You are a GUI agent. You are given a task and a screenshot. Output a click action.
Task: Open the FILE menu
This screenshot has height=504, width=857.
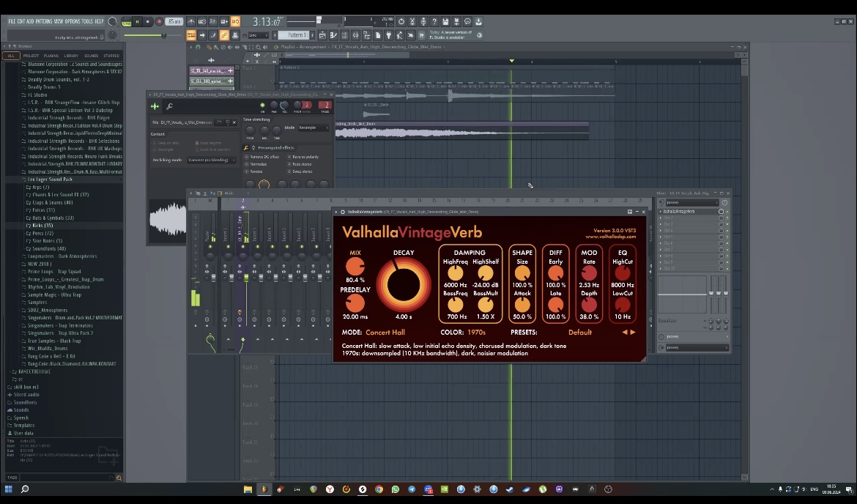(x=12, y=21)
